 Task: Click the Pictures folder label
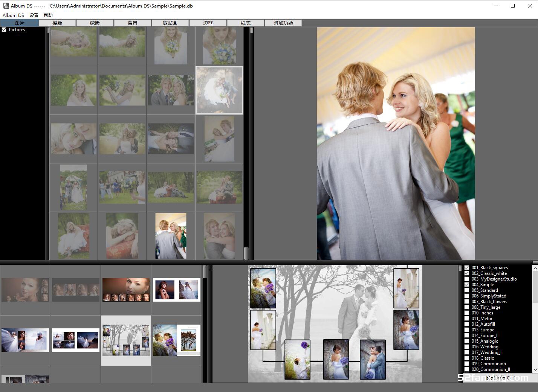(17, 30)
